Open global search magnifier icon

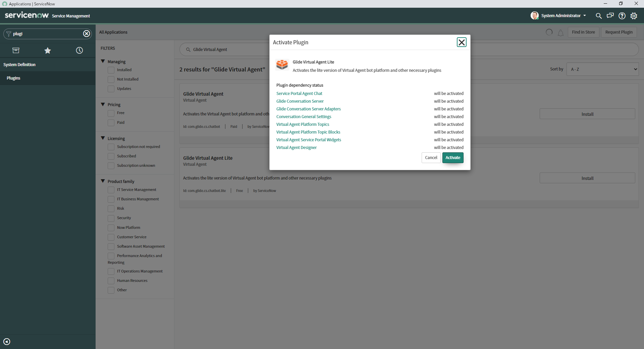point(599,16)
